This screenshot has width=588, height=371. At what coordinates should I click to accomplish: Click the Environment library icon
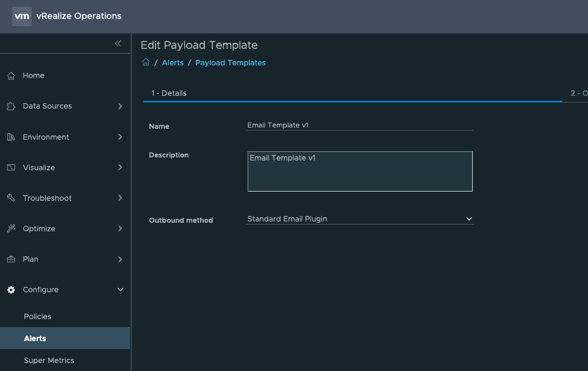(x=11, y=137)
